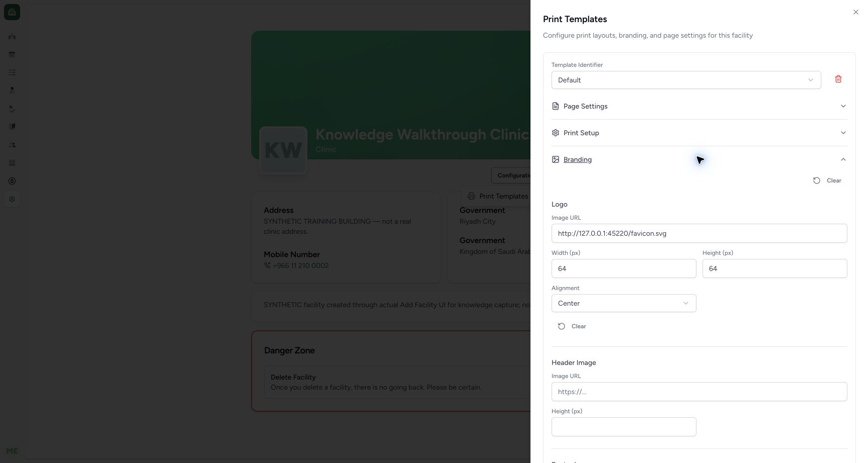Screen dimensions: 868x463
Task: Click the red delete template trash icon
Action: click(838, 79)
